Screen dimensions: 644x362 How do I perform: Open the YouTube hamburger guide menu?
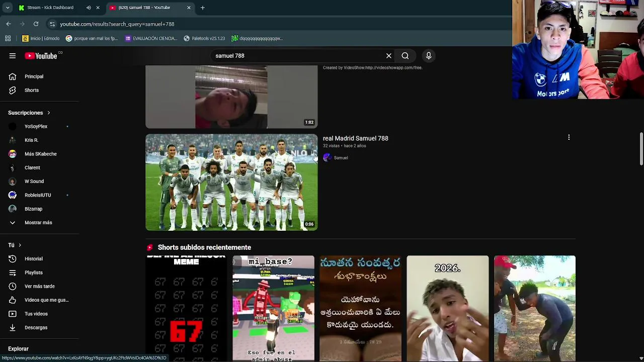tap(13, 56)
